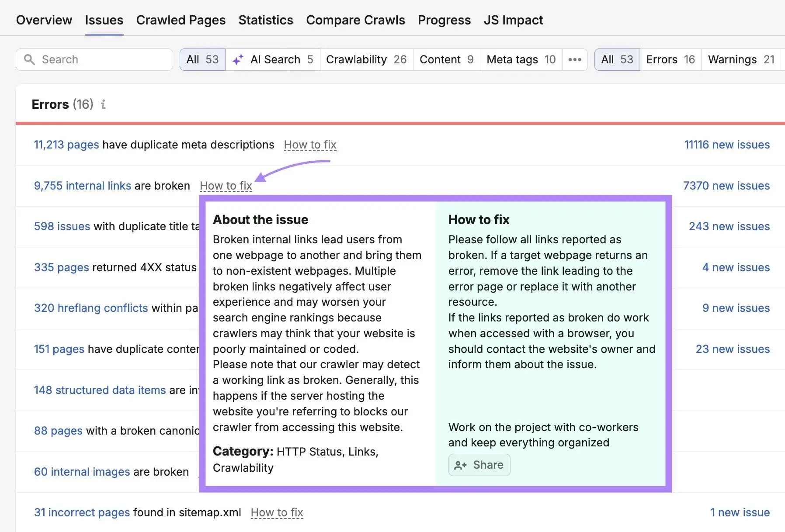Click the AI Search sparkle icon
The image size is (785, 532).
click(x=238, y=60)
